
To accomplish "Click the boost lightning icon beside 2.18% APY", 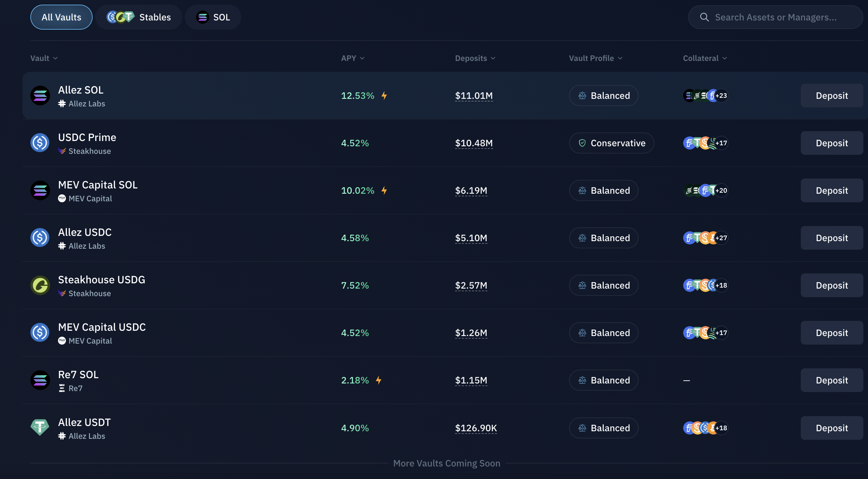I will point(379,380).
